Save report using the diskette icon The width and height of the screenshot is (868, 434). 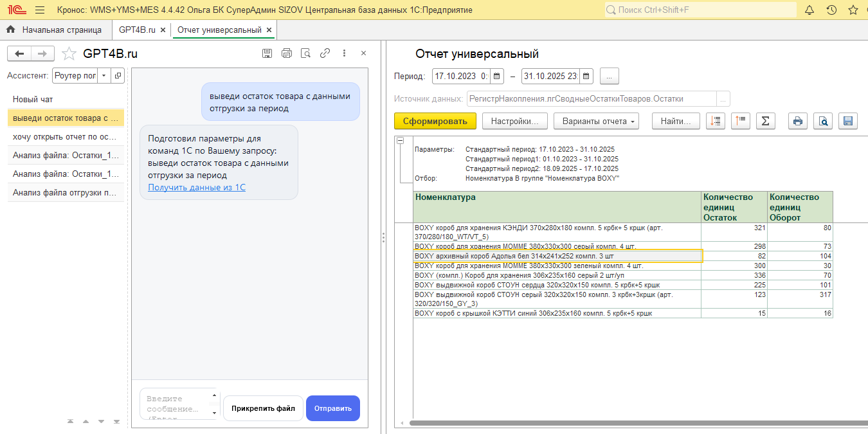pos(847,121)
